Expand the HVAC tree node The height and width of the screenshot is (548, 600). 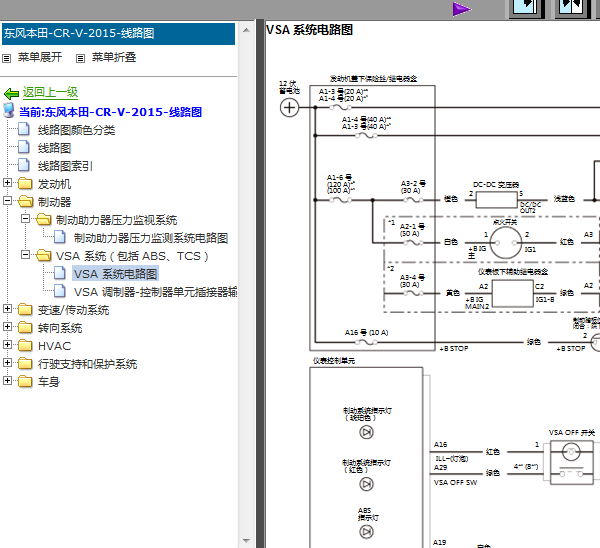click(x=7, y=344)
